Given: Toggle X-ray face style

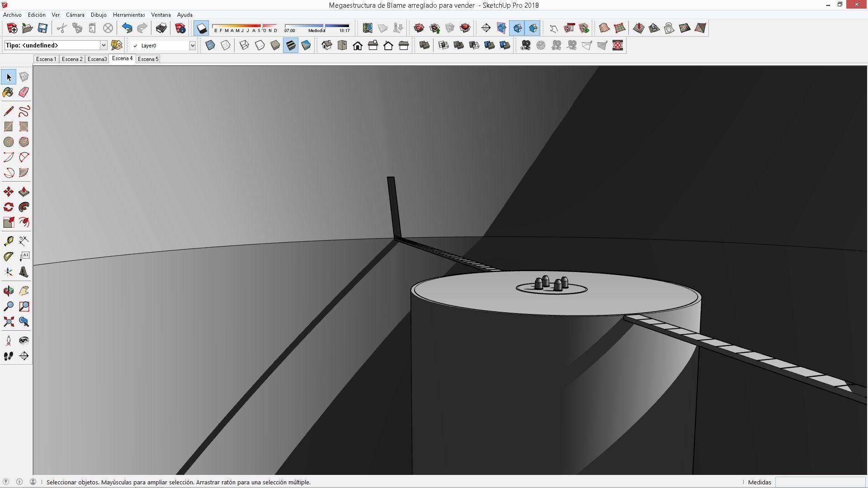Looking at the screenshot, I should click(210, 45).
